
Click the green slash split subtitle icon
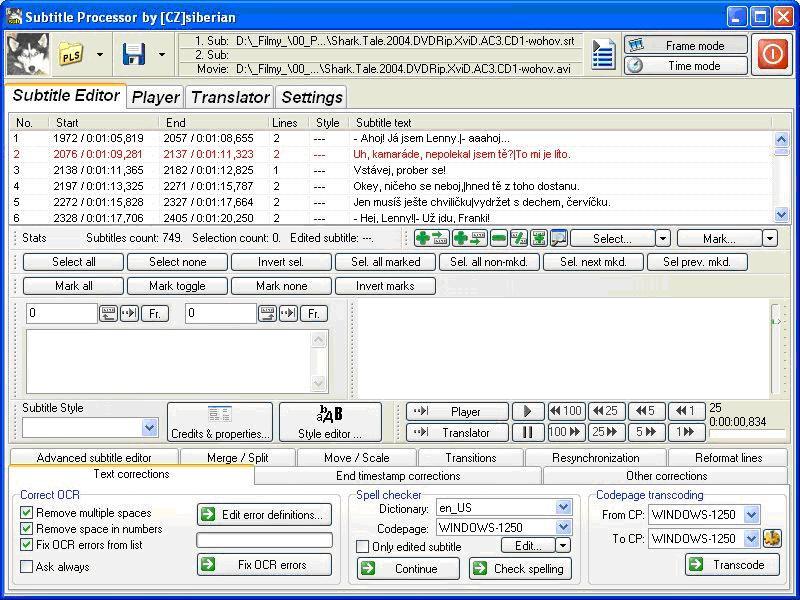point(519,238)
